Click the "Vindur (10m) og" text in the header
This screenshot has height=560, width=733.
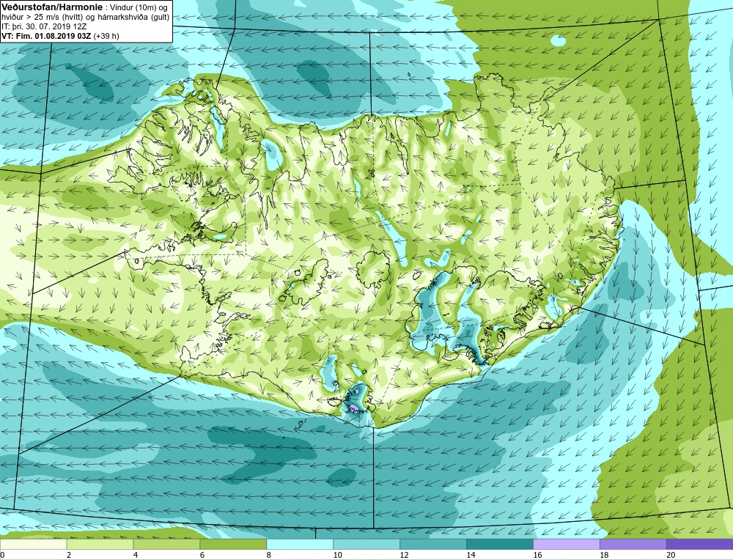[139, 7]
